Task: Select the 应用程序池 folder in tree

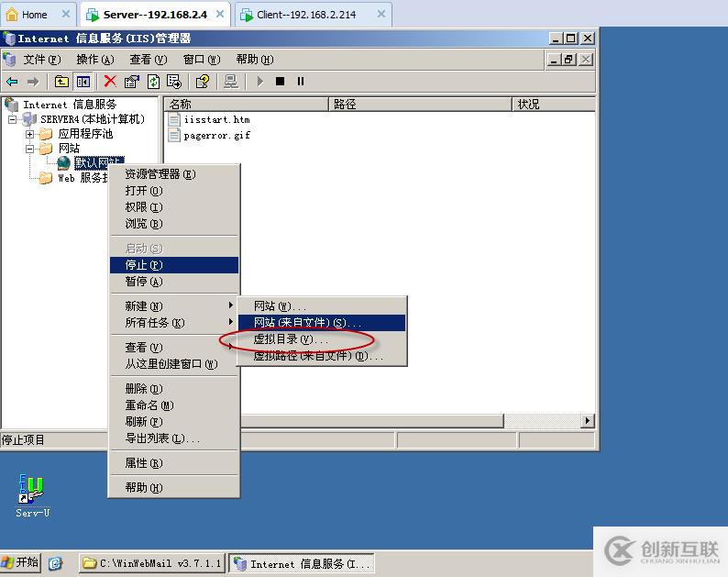Action: (85, 134)
